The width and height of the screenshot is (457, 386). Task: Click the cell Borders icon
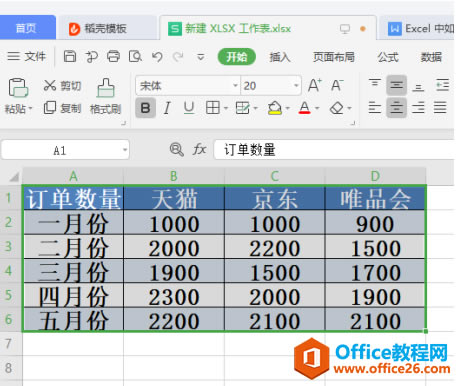pos(213,108)
